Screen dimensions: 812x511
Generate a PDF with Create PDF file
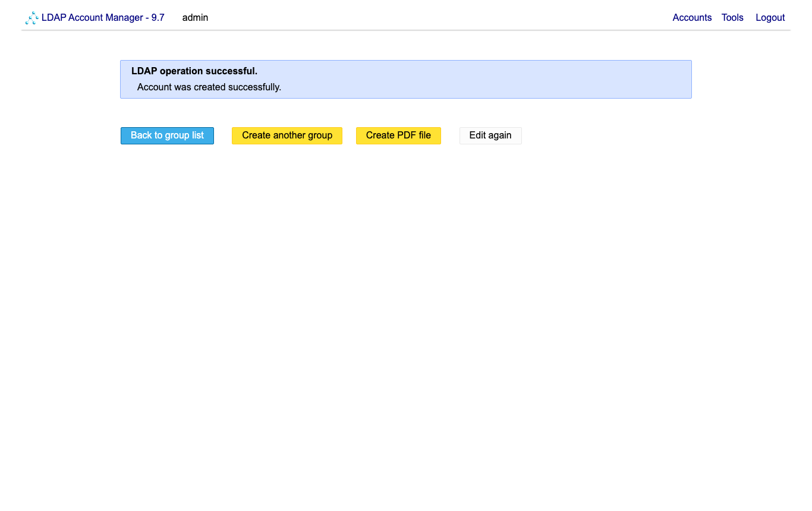tap(398, 135)
